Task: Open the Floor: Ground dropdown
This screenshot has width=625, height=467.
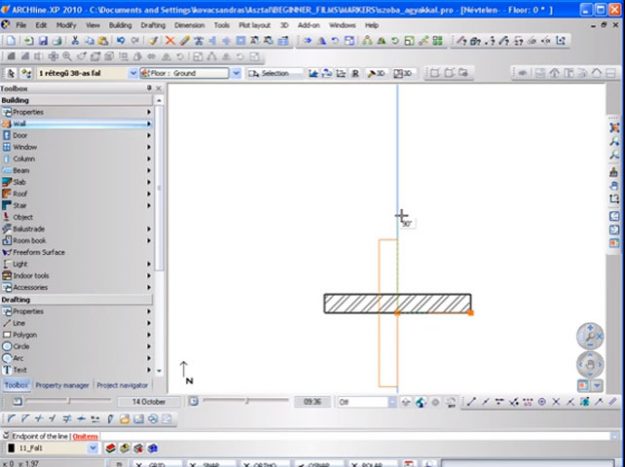Action: [x=236, y=74]
